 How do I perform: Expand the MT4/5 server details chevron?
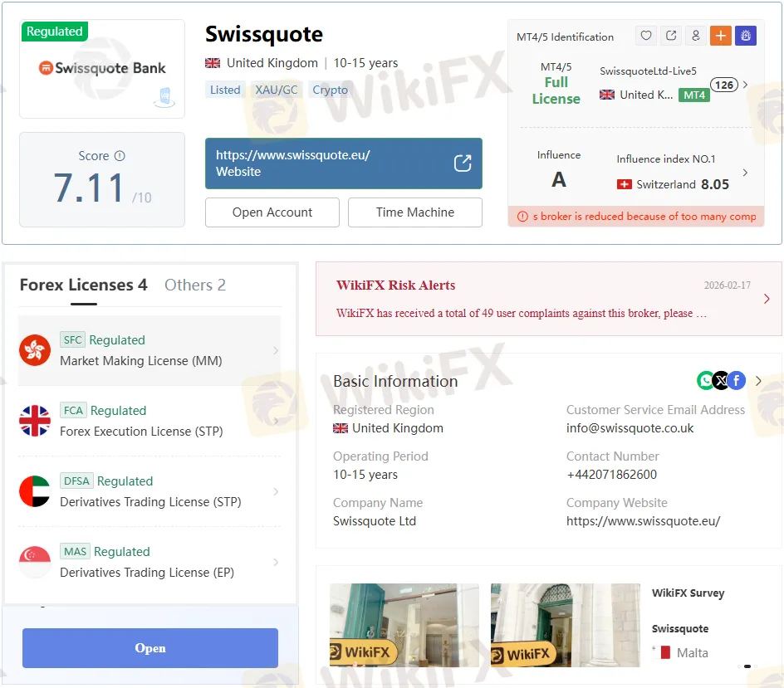746,85
